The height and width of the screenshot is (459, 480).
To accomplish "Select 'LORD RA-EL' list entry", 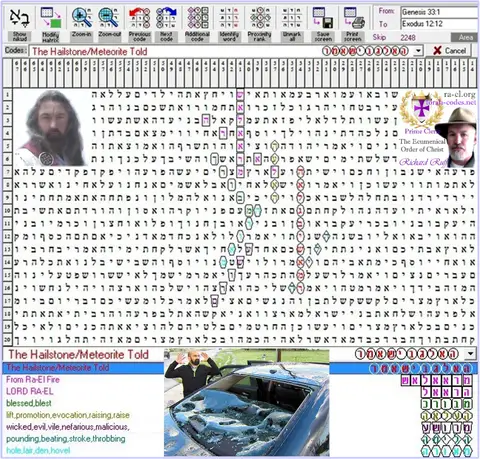I will (30, 391).
